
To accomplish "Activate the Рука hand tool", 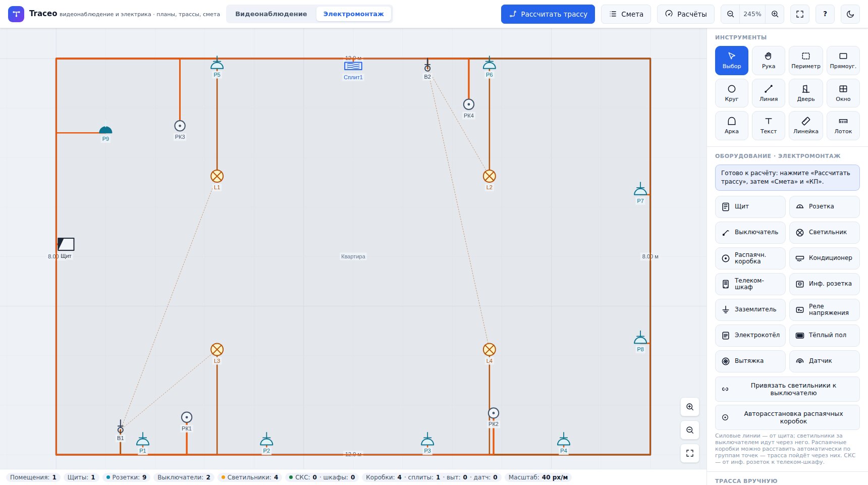I will [769, 61].
